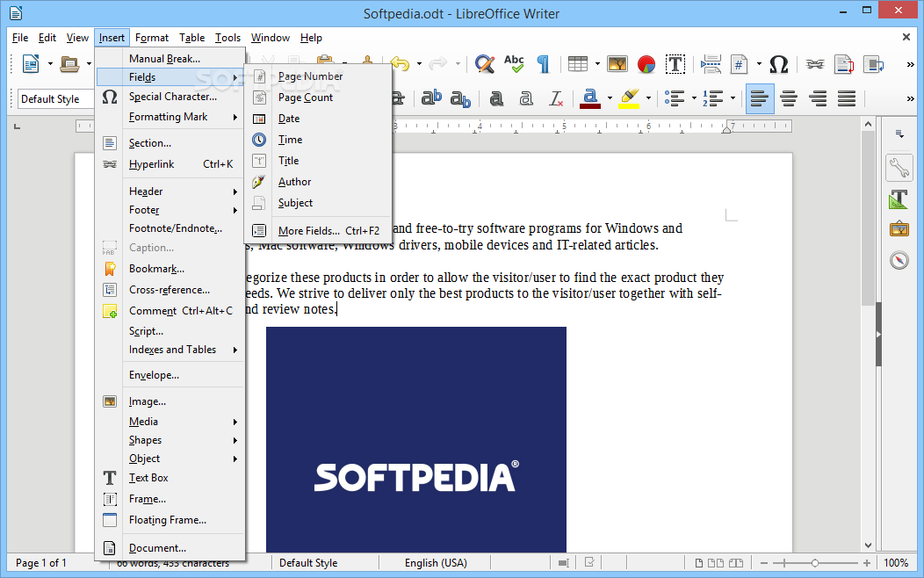Open the sidebar Navigator compass icon
Viewport: 924px width, 578px height.
[x=899, y=260]
